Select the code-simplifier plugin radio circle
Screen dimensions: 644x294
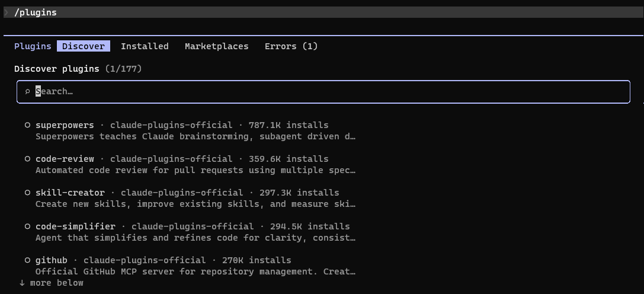coord(27,226)
